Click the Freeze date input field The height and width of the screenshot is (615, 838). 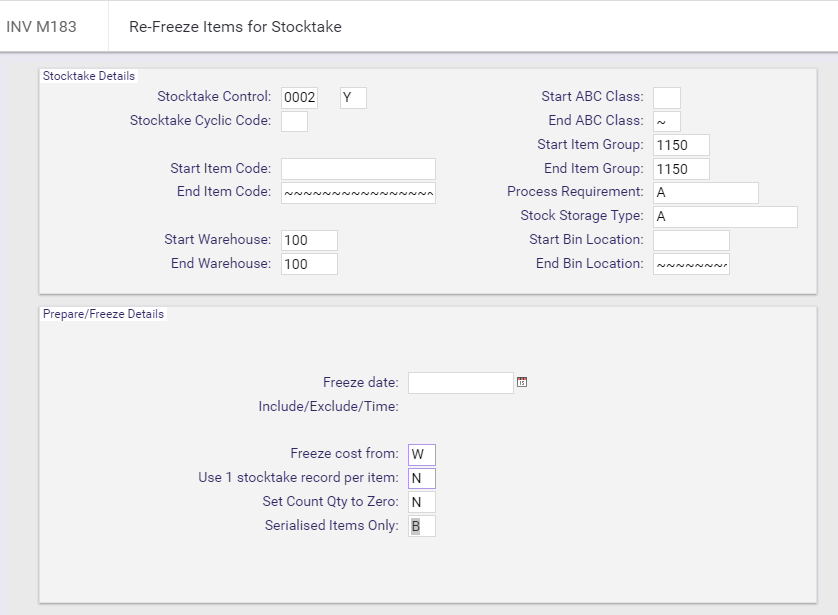[x=461, y=383]
